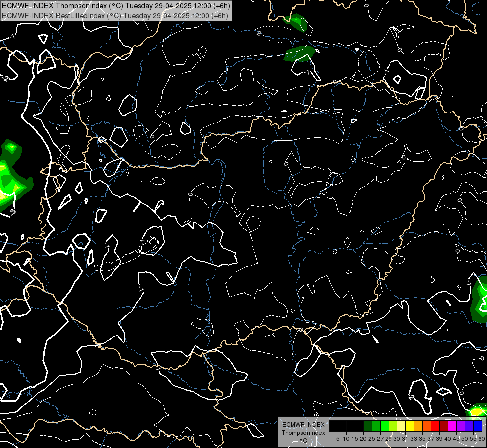
Task: Click legend tick value 27
Action: (x=380, y=439)
